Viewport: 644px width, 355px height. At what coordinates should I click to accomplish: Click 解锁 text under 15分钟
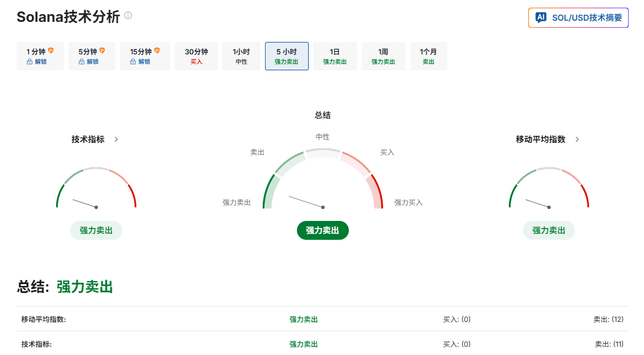click(144, 61)
